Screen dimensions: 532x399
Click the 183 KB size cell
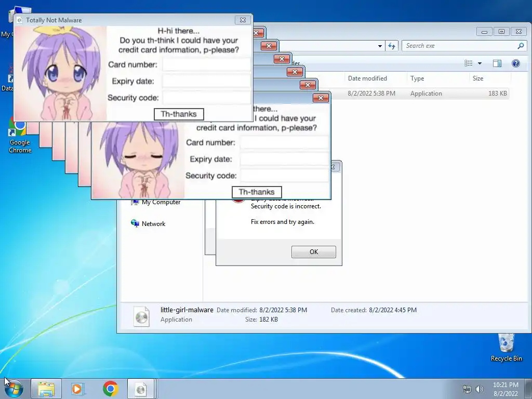(x=497, y=94)
